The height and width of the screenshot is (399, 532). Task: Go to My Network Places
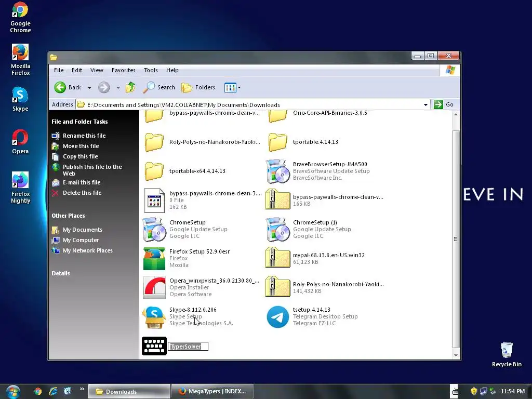click(x=87, y=250)
